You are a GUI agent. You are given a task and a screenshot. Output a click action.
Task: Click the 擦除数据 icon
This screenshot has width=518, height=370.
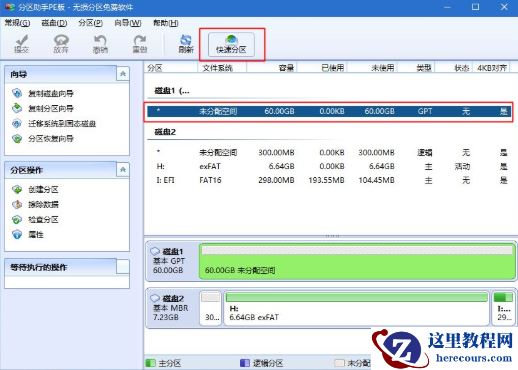click(17, 204)
